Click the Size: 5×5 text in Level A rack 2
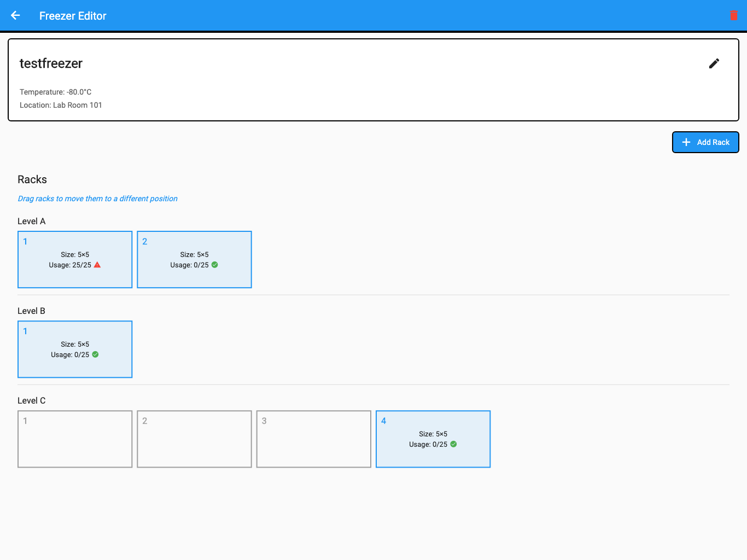747x560 pixels. [x=194, y=255]
